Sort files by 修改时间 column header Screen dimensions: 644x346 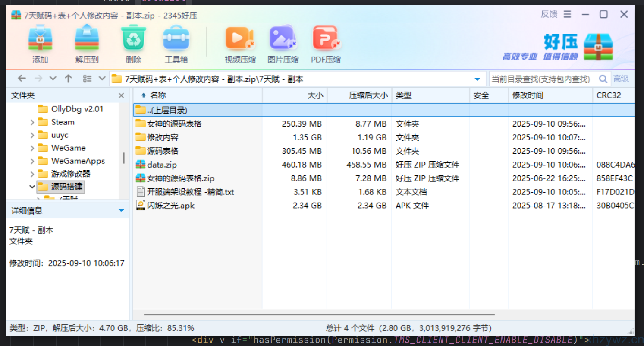coord(528,95)
